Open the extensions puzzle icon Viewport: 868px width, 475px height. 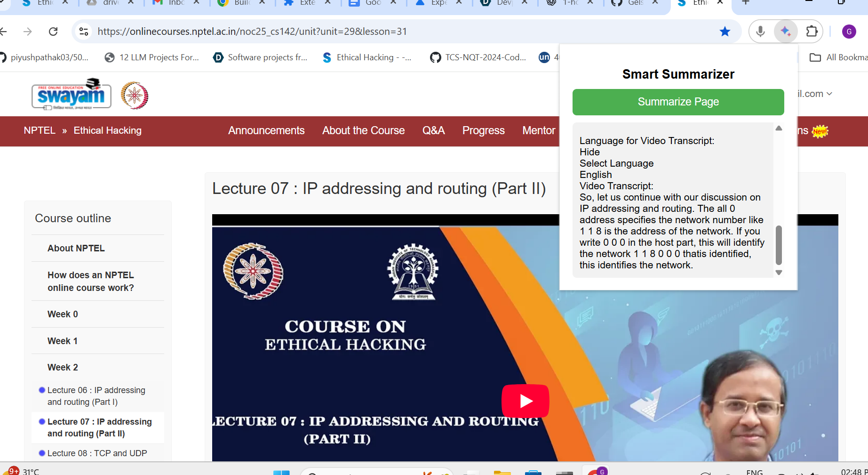[812, 32]
